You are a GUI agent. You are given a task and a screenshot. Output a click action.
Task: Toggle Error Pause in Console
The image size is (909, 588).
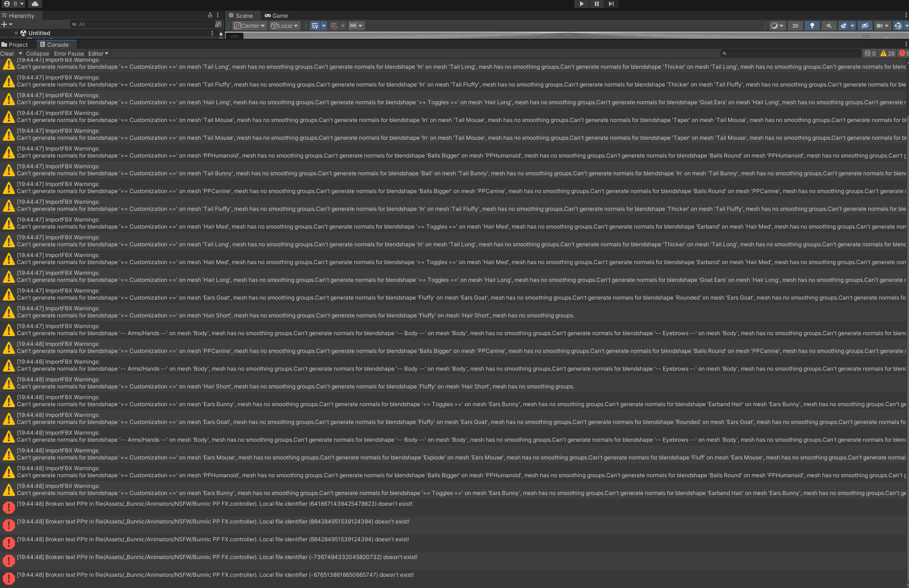click(69, 53)
